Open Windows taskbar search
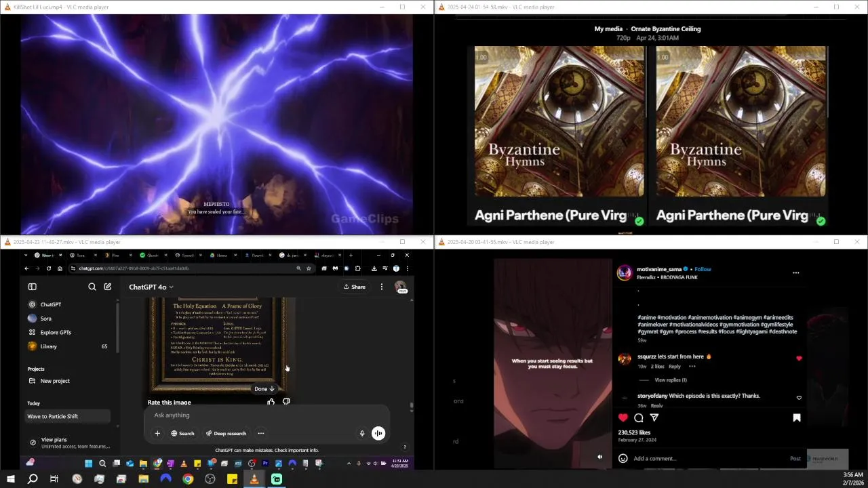 pos(33,479)
